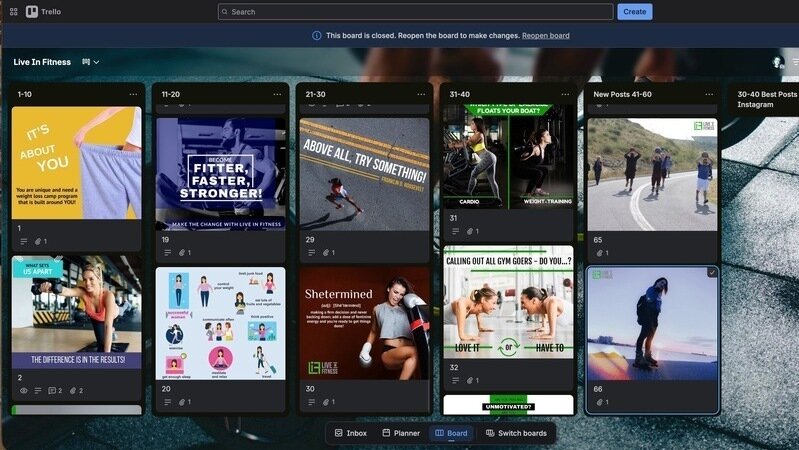
Task: Click description icon on card 1
Action: click(23, 242)
